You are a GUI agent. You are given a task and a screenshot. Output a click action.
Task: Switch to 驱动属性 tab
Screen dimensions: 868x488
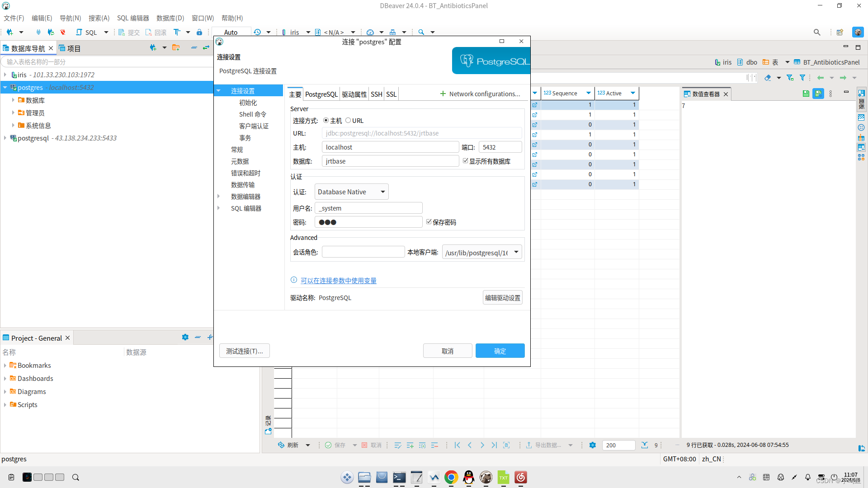tap(354, 94)
